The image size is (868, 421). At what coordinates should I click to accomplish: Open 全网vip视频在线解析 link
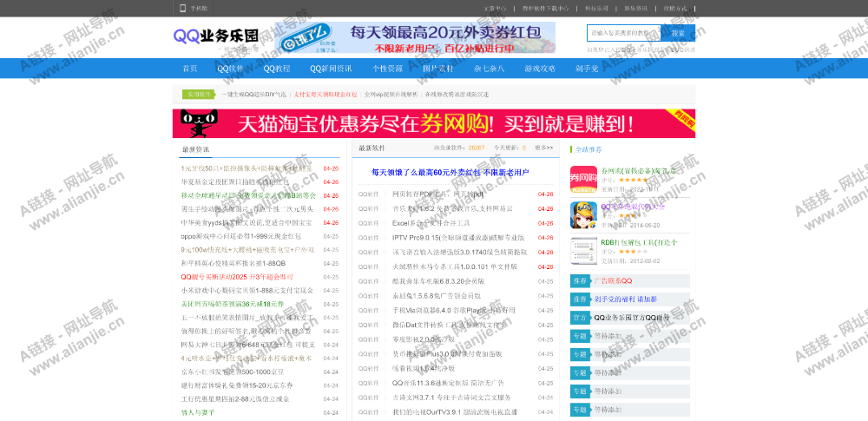(391, 95)
